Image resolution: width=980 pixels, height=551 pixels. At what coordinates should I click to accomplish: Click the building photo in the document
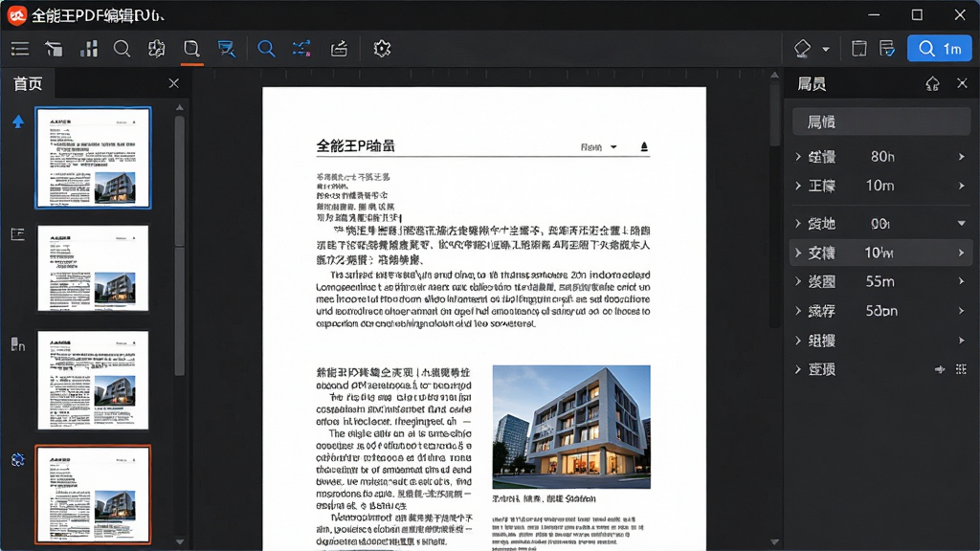(x=571, y=427)
